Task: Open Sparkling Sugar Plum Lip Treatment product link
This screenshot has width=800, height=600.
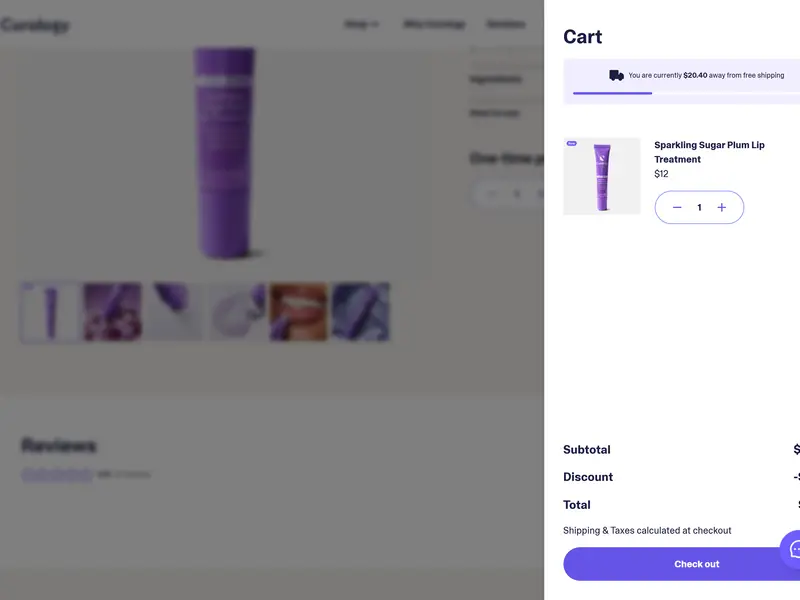Action: [709, 152]
